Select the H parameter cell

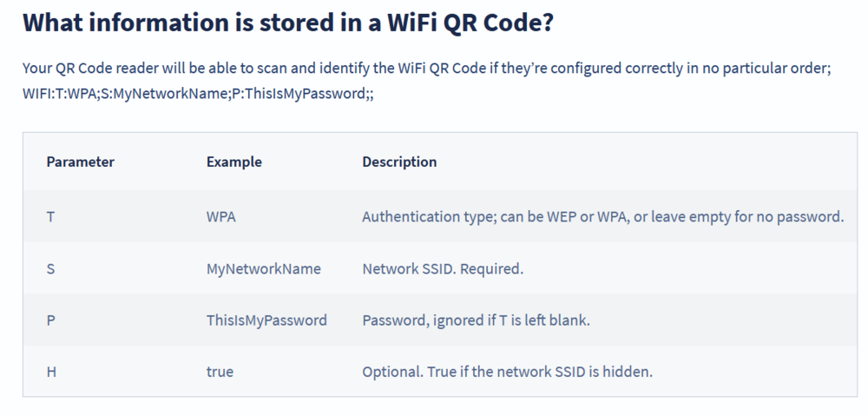click(x=51, y=372)
